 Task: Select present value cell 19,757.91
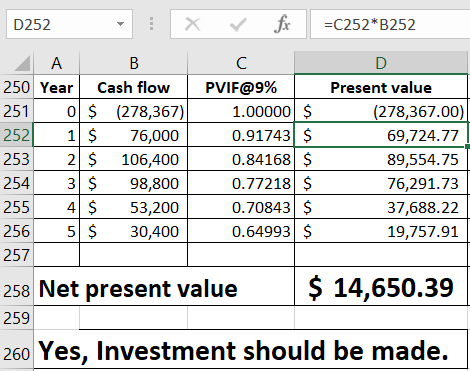[381, 231]
